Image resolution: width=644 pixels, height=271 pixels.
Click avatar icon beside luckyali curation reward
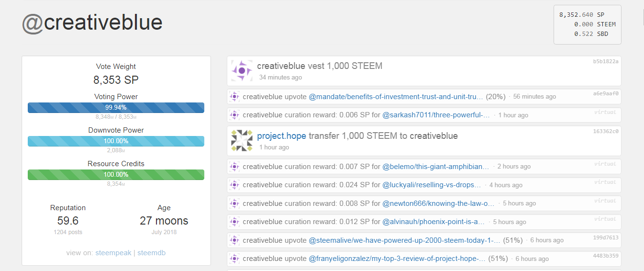[234, 185]
